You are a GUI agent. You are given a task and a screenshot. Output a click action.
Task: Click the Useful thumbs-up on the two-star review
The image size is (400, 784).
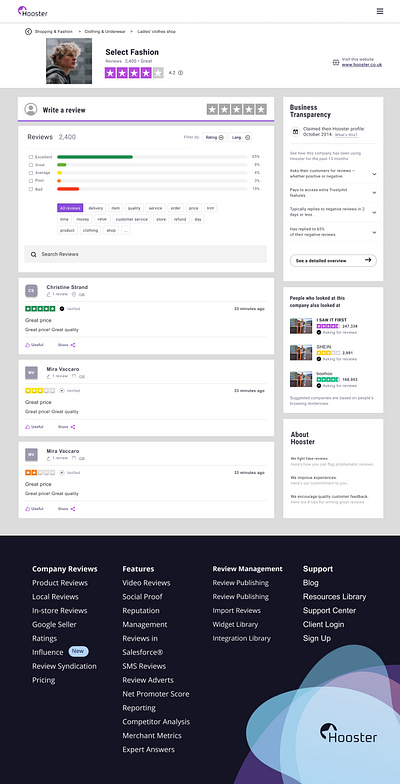28,508
